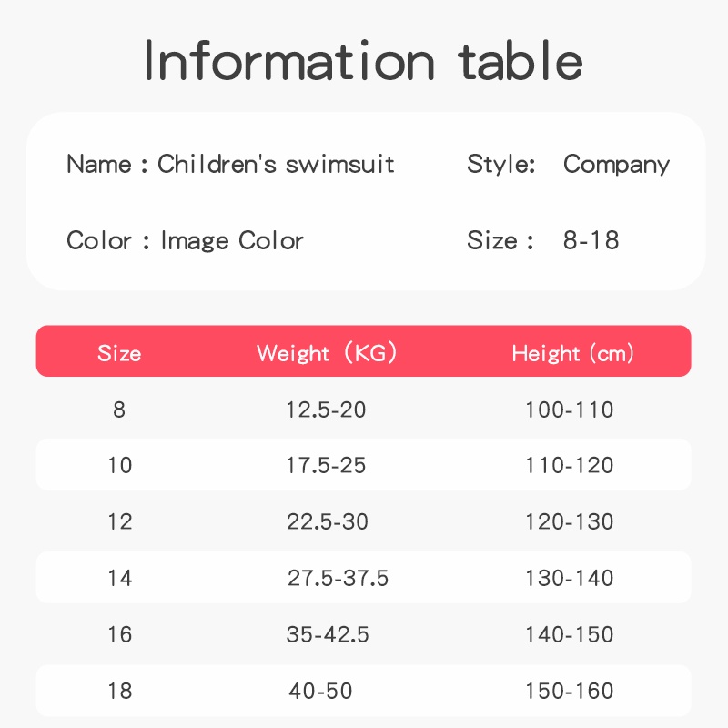The height and width of the screenshot is (728, 728).
Task: Select the size 8 row label
Action: pyautogui.click(x=119, y=409)
